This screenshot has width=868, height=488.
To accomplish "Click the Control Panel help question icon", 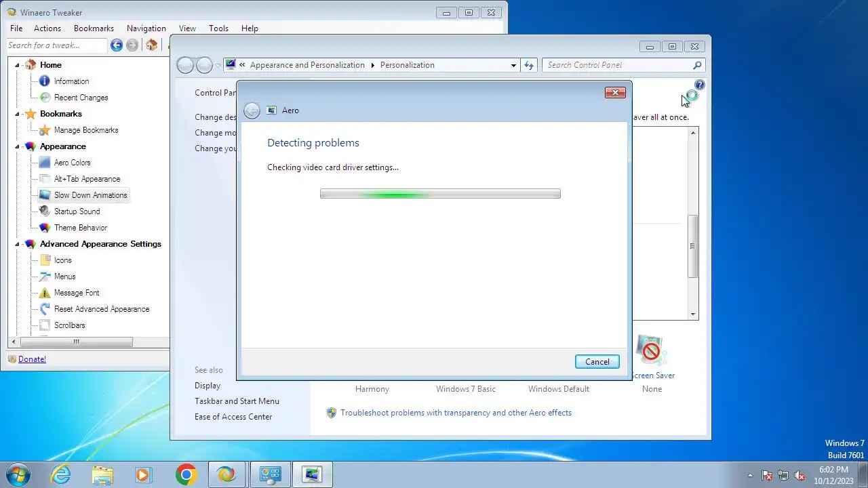I will 699,85.
